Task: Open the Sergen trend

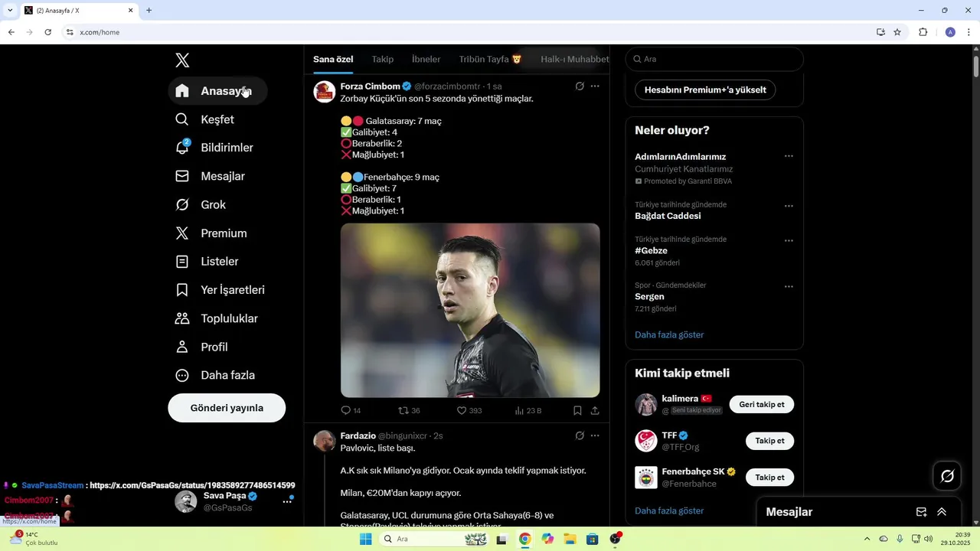Action: (649, 296)
